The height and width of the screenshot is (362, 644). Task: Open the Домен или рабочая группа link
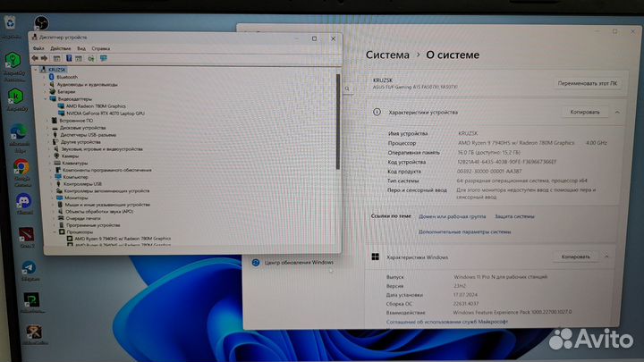coord(453,216)
